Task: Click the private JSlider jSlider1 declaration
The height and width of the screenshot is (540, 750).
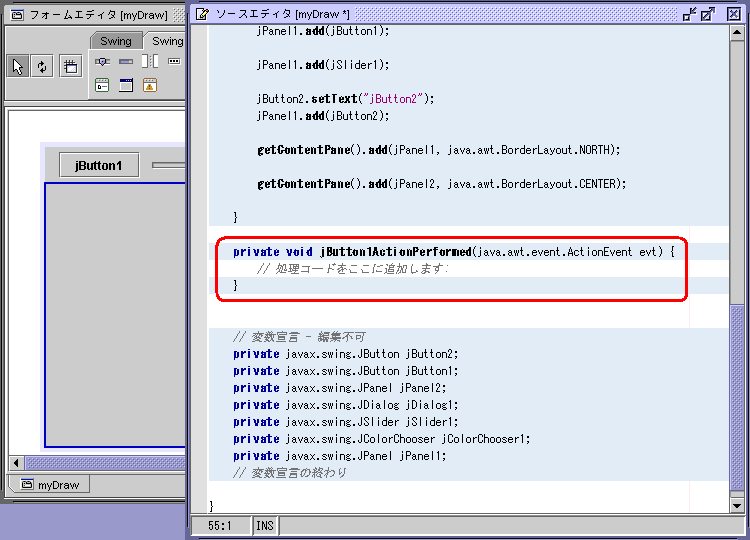Action: tap(345, 422)
